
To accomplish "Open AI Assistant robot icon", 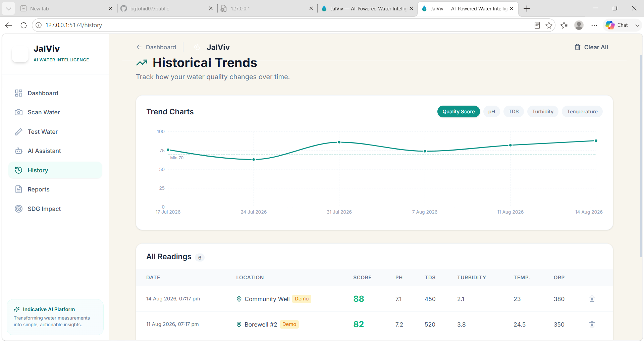I will click(18, 151).
